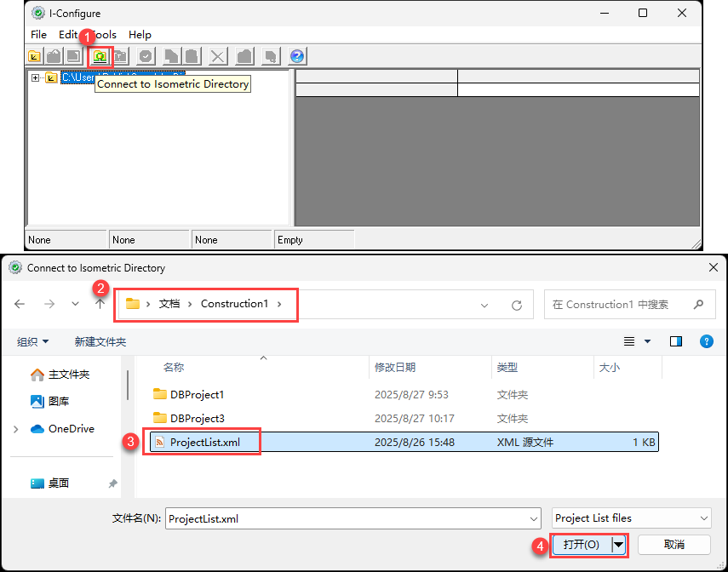This screenshot has height=572, width=728.
Task: Open the File menu
Action: click(x=38, y=35)
